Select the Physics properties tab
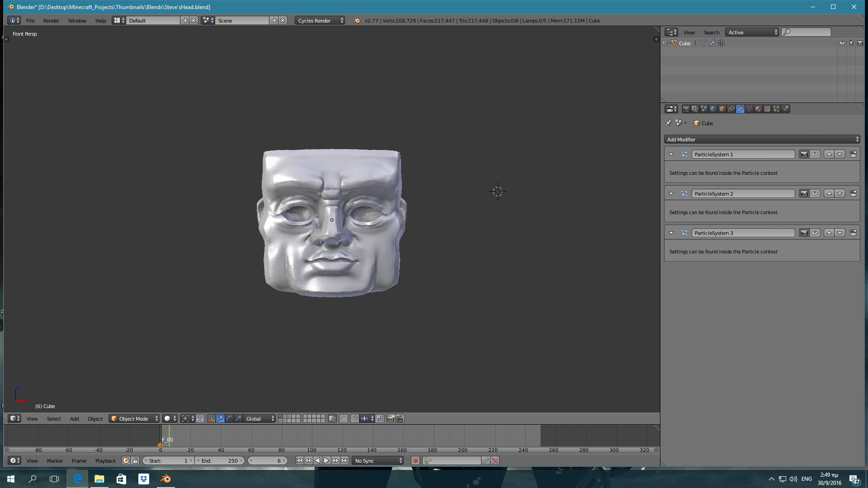 785,109
